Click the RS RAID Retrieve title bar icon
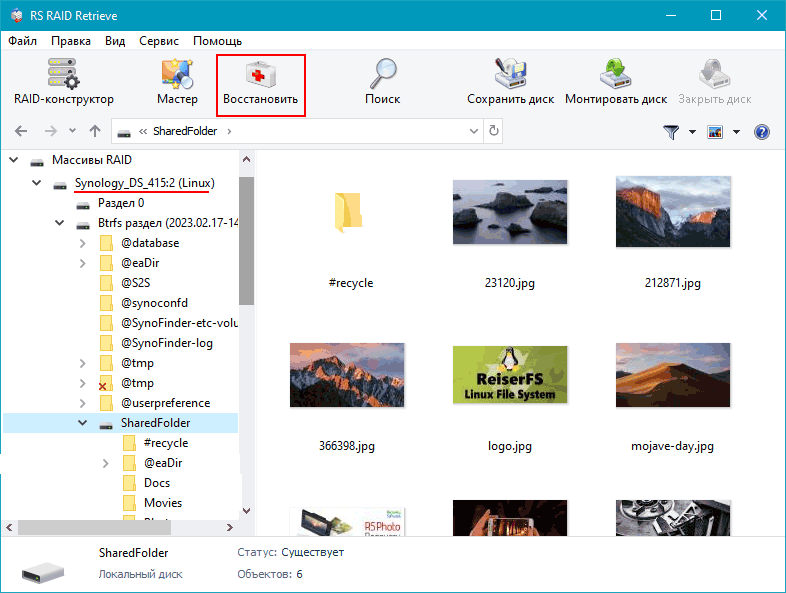This screenshot has width=786, height=593. 17,16
